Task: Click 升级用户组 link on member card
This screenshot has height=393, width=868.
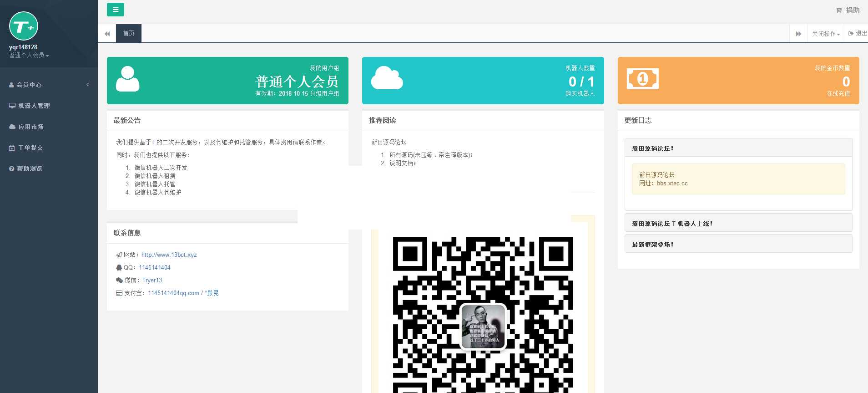Action: 324,93
